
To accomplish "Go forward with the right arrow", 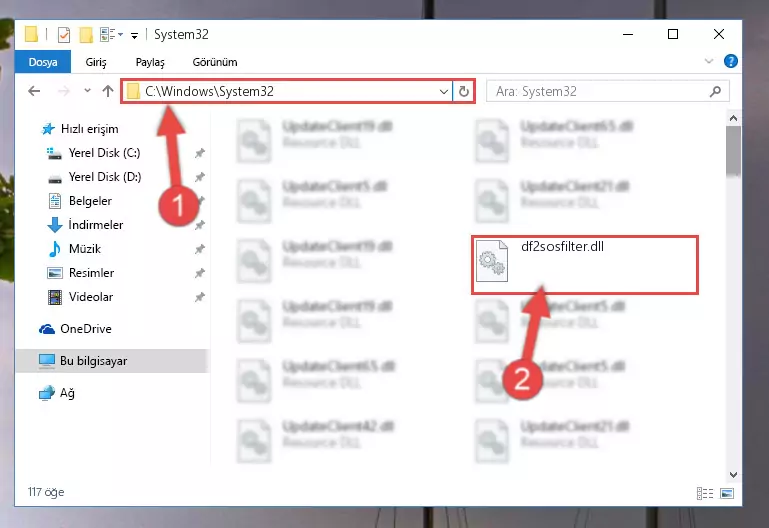I will point(64,91).
